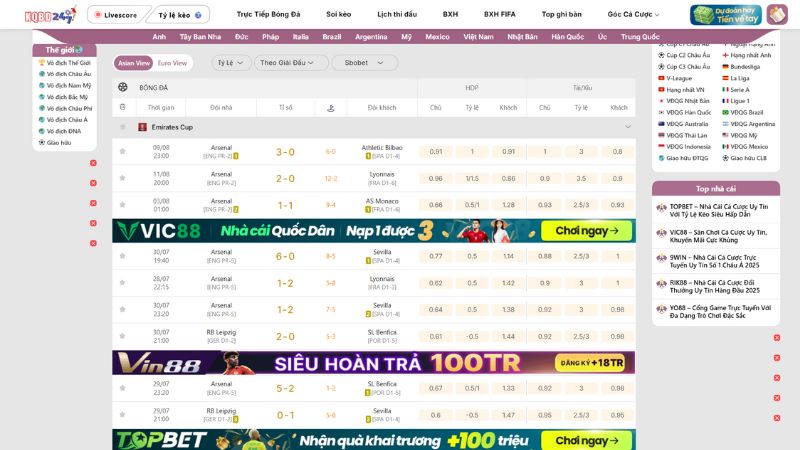Switch to Euro View odds format

tap(172, 62)
